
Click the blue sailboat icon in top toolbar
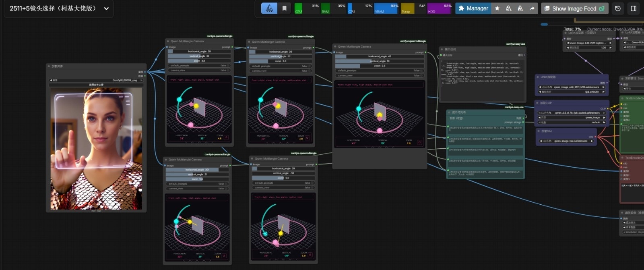point(269,8)
